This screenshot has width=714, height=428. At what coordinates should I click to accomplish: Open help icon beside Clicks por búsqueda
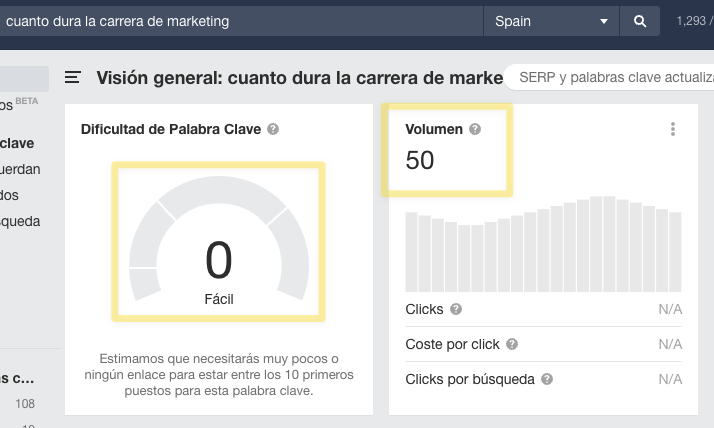coord(547,380)
